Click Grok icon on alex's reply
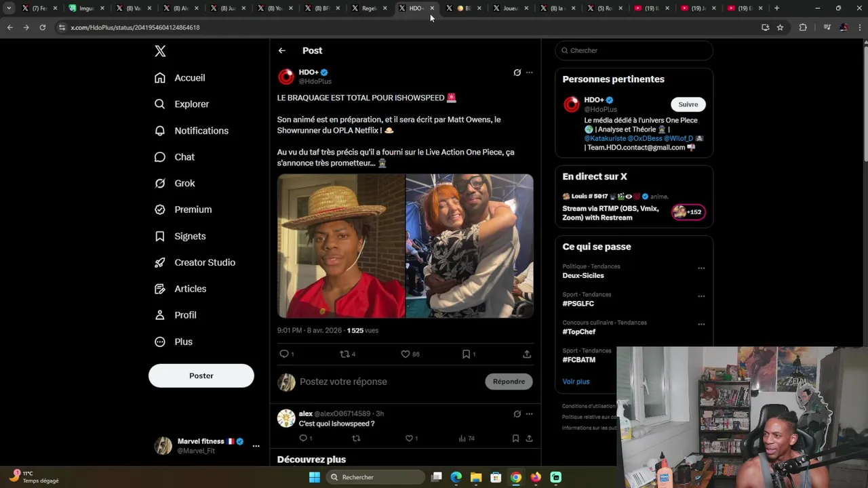868x488 pixels. point(517,414)
